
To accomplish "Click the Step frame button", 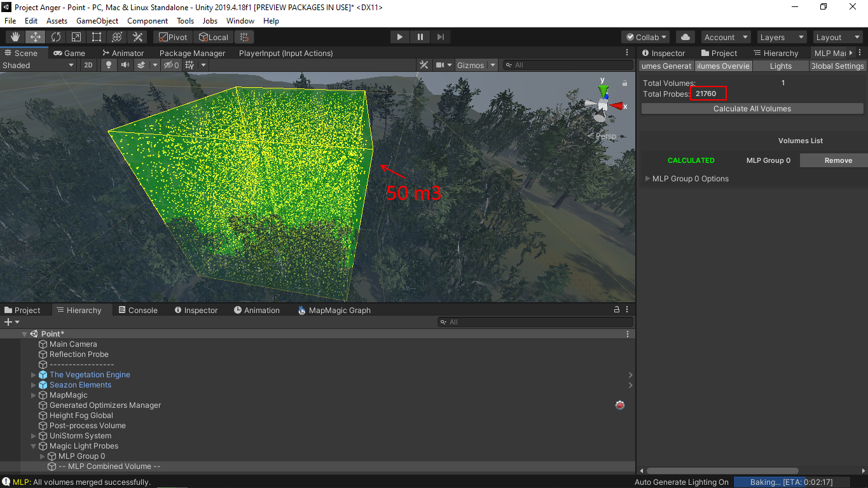I will [x=440, y=37].
